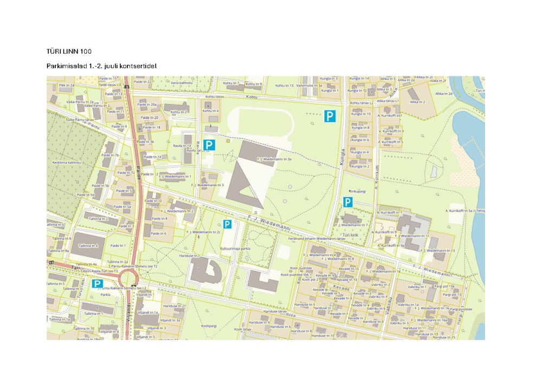Click the 'Tallinna tn 8' label

pos(62,238)
